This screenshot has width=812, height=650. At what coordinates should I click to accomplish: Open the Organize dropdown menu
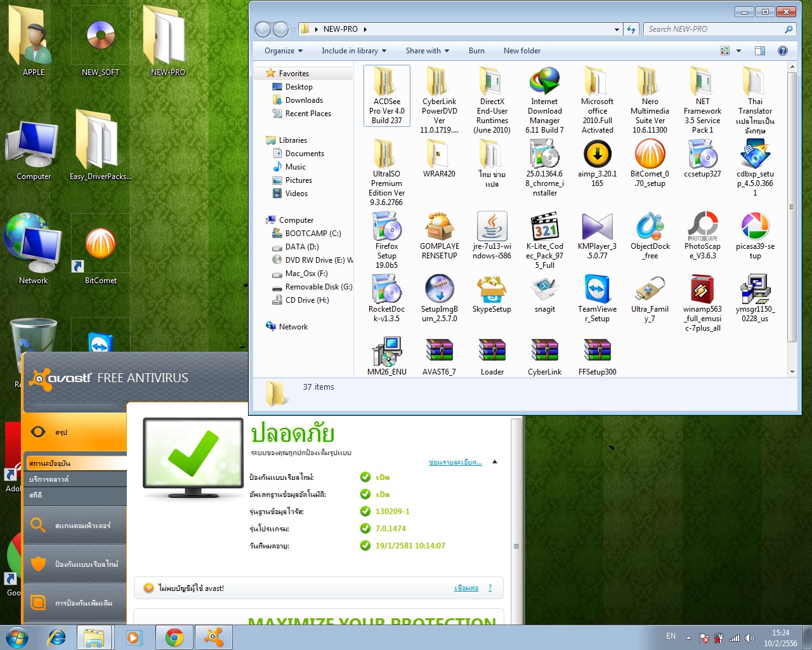point(284,51)
